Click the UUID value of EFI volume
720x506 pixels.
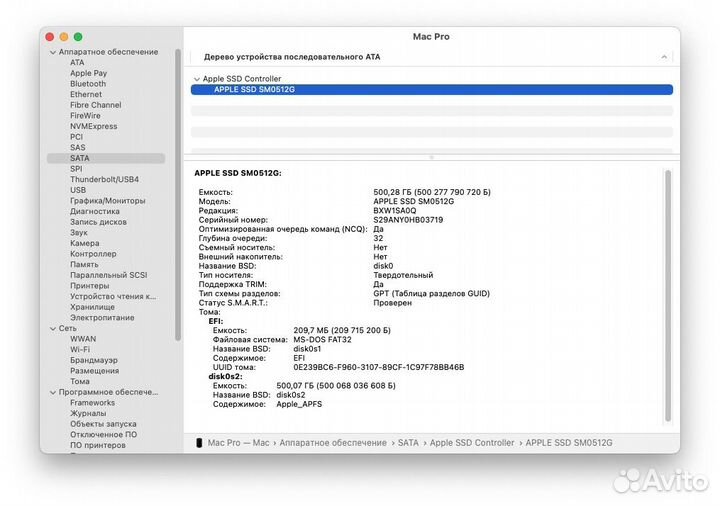378,367
